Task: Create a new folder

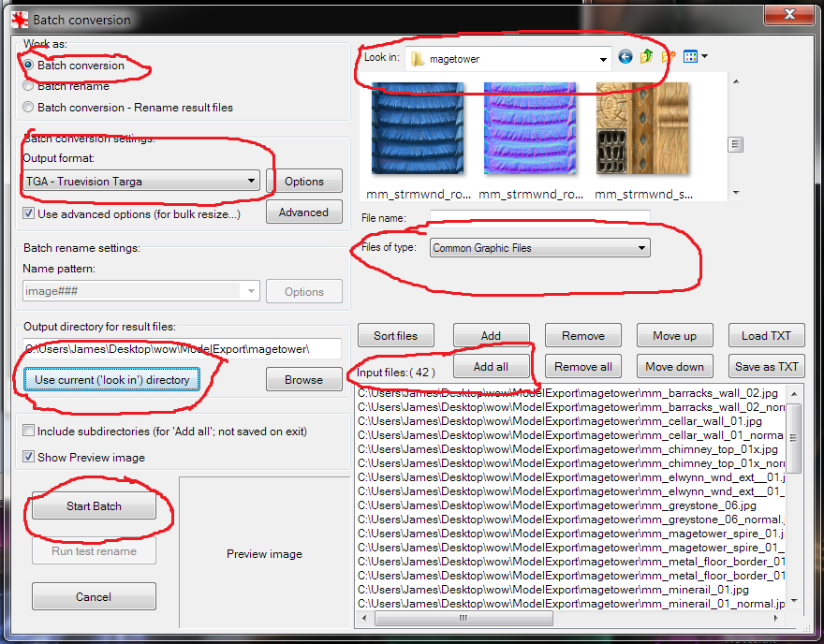Action: point(669,57)
